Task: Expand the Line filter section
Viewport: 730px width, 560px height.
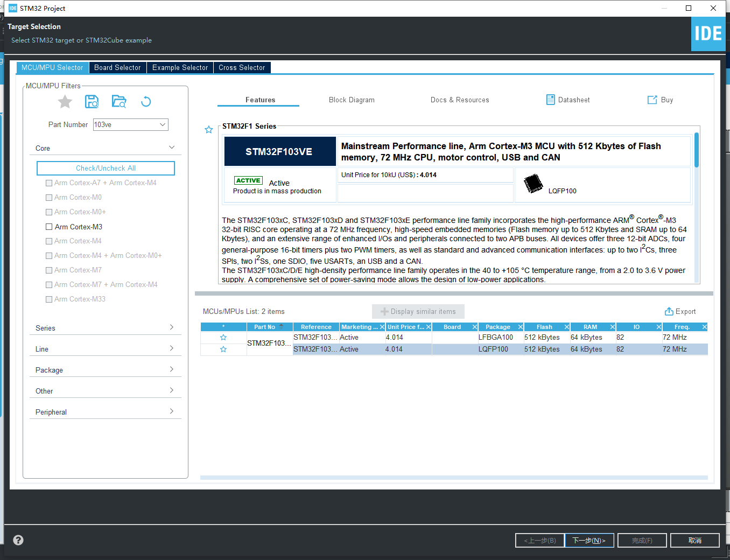Action: click(x=172, y=348)
